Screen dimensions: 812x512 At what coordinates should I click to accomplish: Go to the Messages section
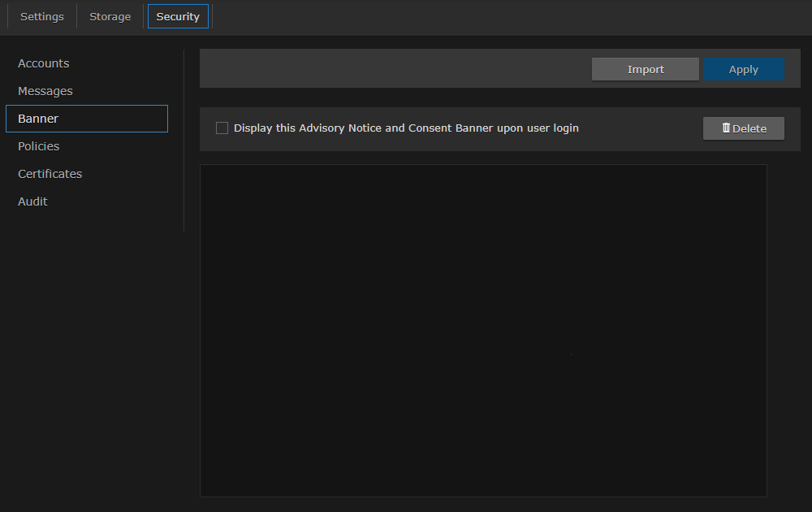45,91
